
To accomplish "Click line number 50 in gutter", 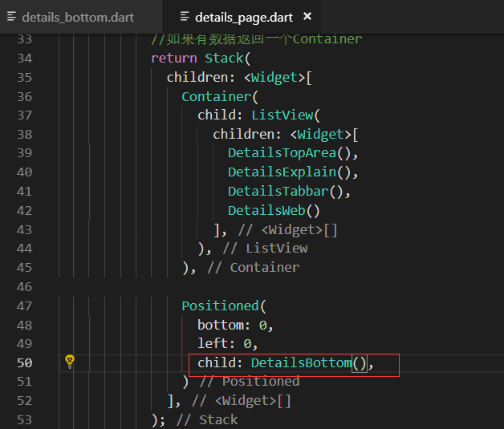I will (x=24, y=363).
